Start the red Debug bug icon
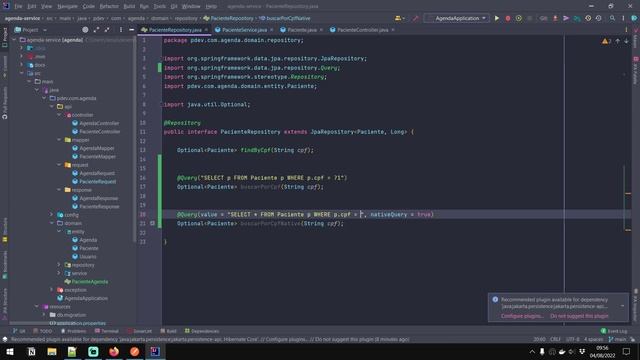The width and height of the screenshot is (640, 360). (508, 18)
